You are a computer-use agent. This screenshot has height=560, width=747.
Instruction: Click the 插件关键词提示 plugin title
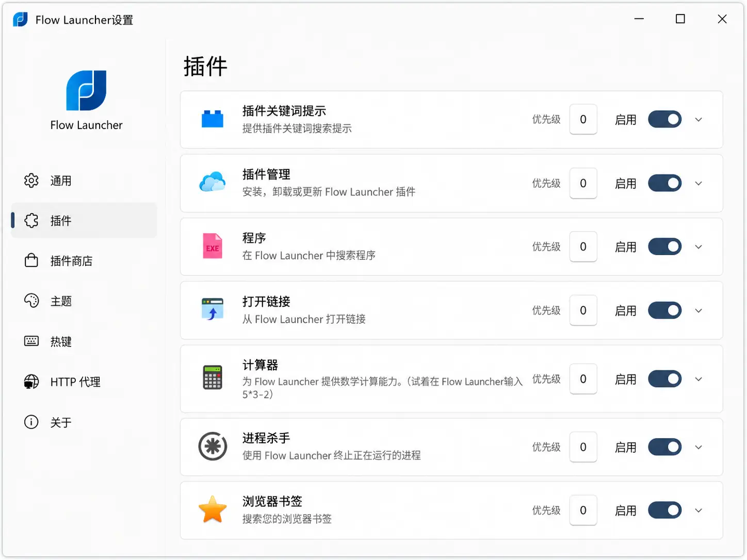[x=284, y=111]
